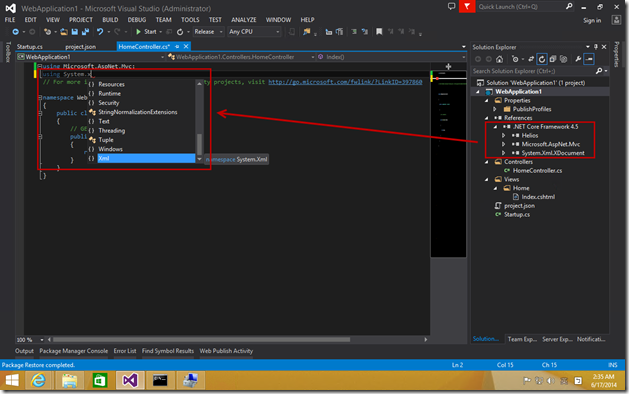Collapse the References node
The width and height of the screenshot is (629, 394).
[487, 118]
